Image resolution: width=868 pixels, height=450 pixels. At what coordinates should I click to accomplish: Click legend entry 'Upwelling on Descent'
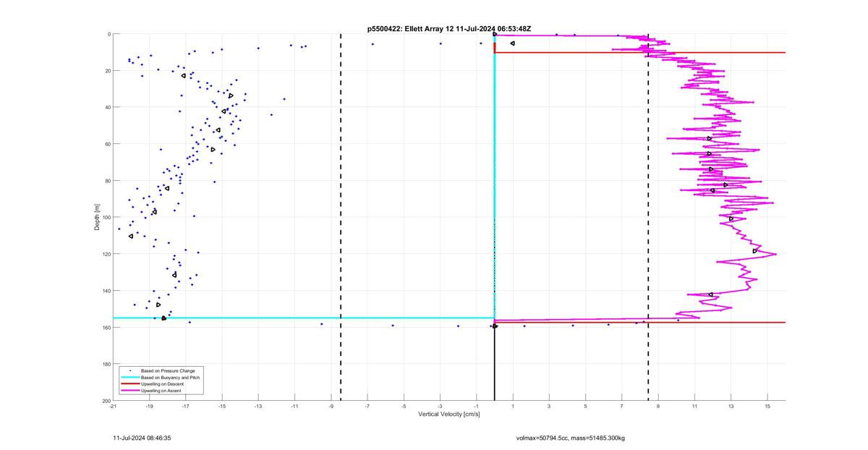click(162, 384)
